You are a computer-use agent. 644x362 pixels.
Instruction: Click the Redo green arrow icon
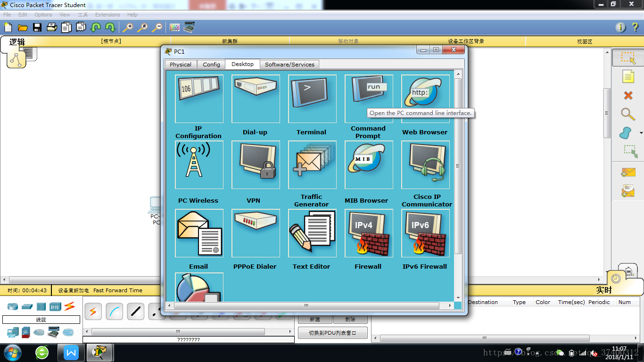(x=110, y=27)
